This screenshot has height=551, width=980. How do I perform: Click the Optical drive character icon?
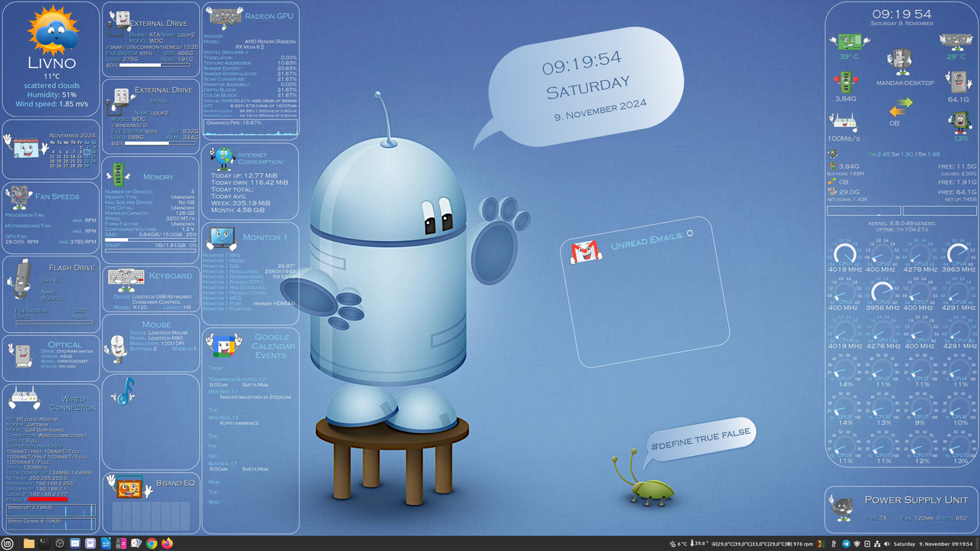coord(21,354)
